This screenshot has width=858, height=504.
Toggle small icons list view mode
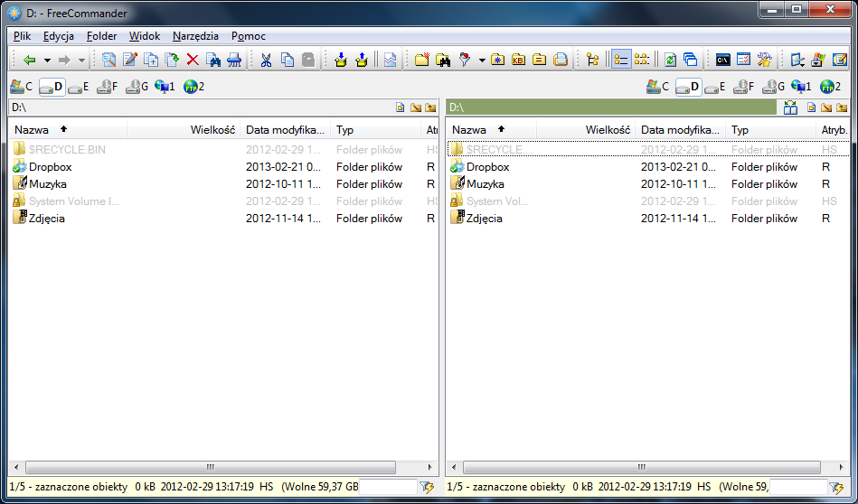click(641, 60)
